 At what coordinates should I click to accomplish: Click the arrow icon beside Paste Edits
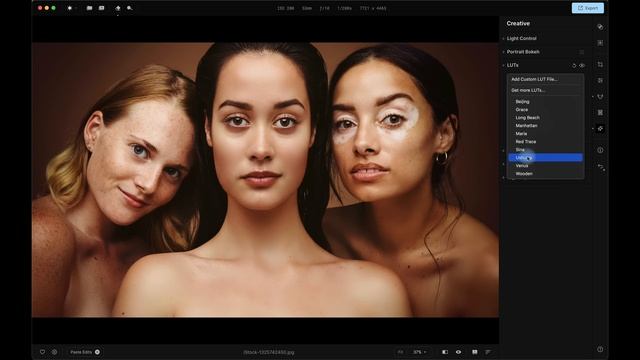(98, 352)
